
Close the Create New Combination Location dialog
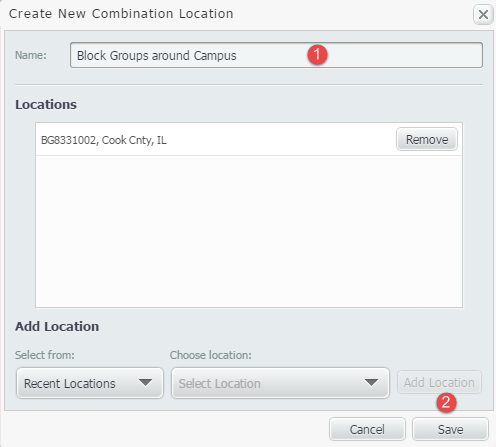483,14
